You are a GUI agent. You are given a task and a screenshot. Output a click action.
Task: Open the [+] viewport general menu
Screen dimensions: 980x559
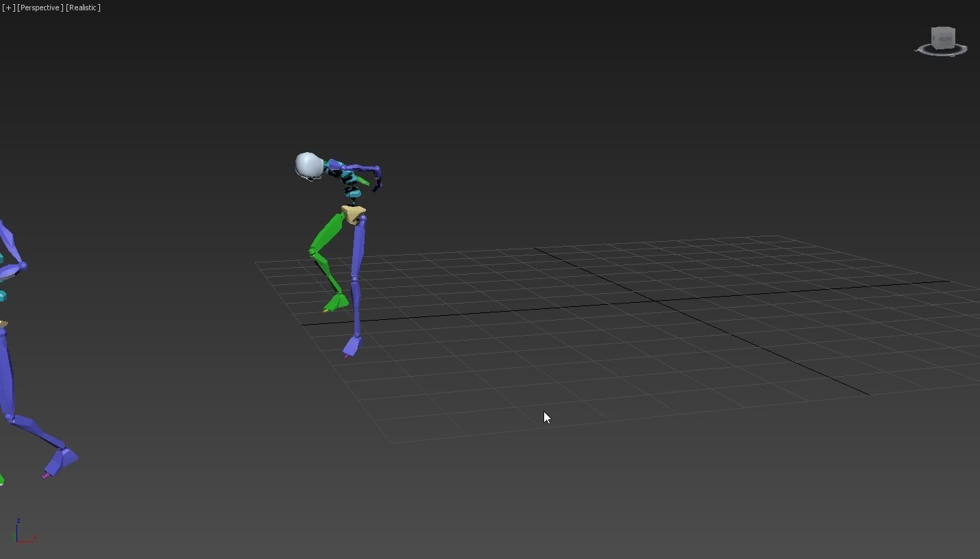pos(8,8)
